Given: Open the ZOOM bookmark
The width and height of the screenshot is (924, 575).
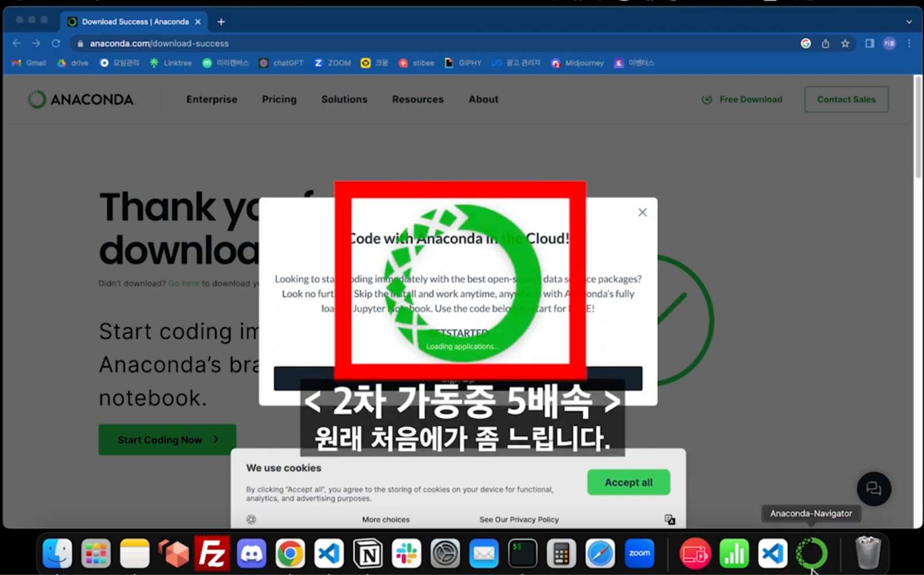Looking at the screenshot, I should click(x=333, y=63).
